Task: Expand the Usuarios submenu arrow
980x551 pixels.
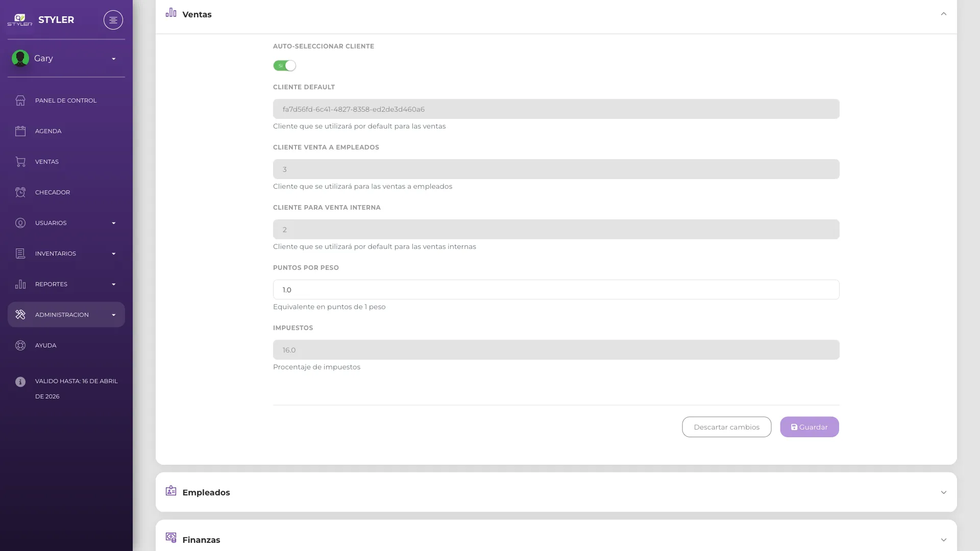Action: tap(114, 223)
